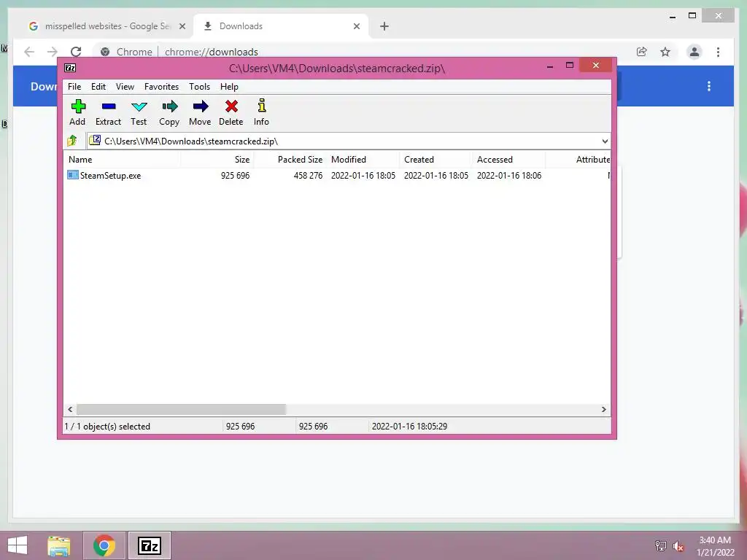Click packed size value 458 276
747x560 pixels.
click(309, 175)
